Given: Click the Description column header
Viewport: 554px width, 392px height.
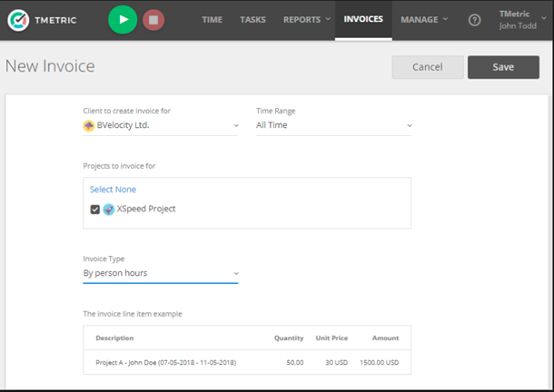Looking at the screenshot, I should (x=114, y=338).
